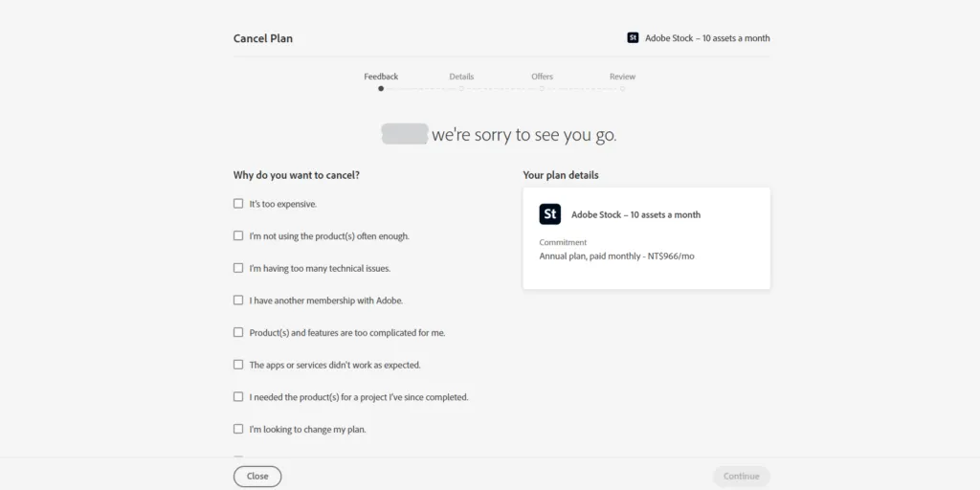Click the "Adobe Stock – 10 assets a month" header label
This screenshot has width=980, height=490.
click(708, 38)
